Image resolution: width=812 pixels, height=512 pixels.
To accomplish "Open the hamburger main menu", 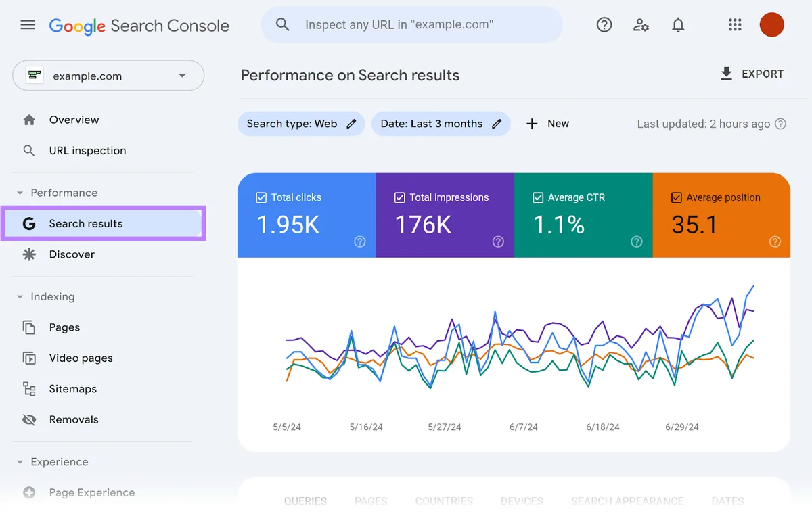I will [x=27, y=25].
